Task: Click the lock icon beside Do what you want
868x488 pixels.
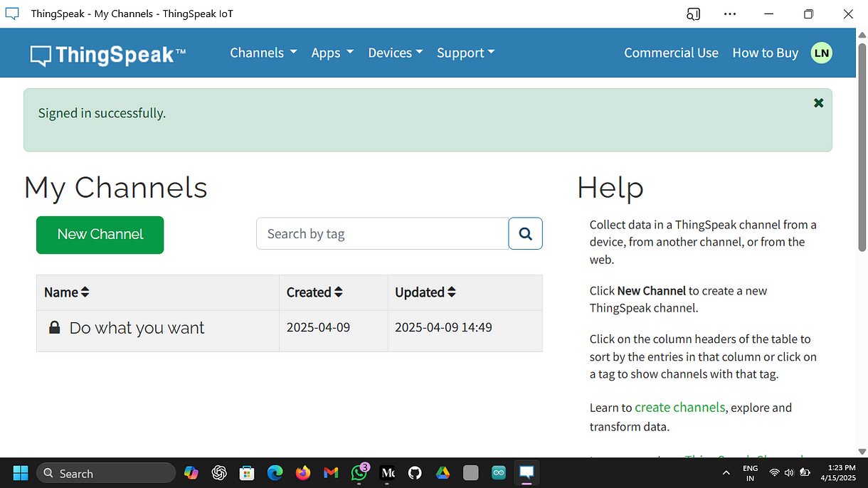Action: (x=54, y=327)
